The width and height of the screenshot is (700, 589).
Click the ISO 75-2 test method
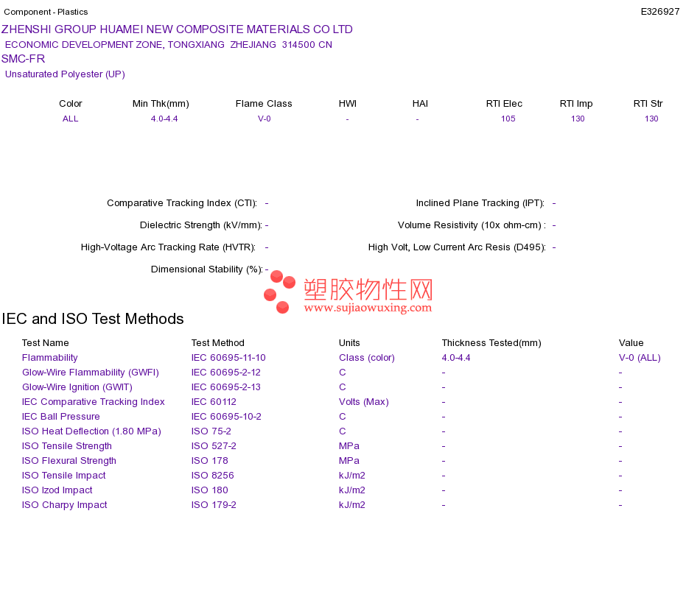tap(211, 431)
